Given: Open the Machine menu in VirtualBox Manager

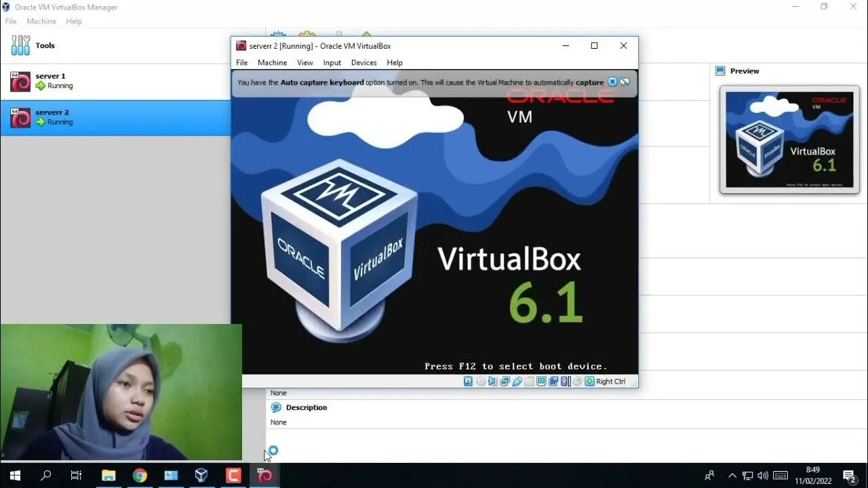Looking at the screenshot, I should (41, 21).
